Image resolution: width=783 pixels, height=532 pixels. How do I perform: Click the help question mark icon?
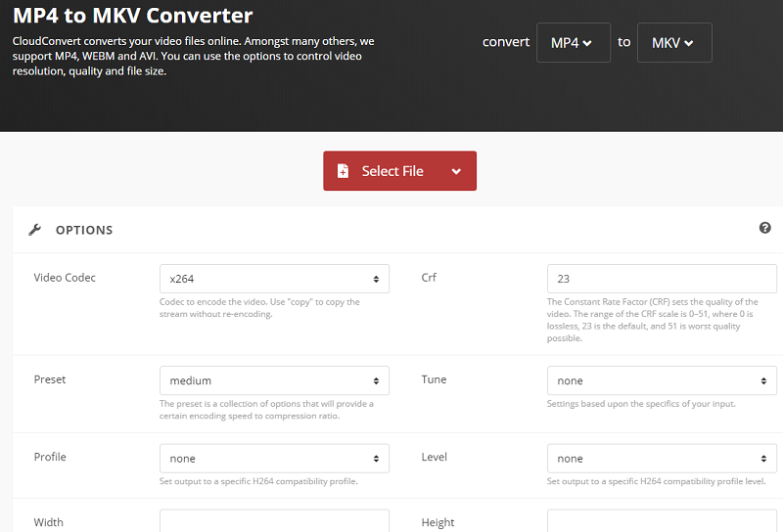764,228
